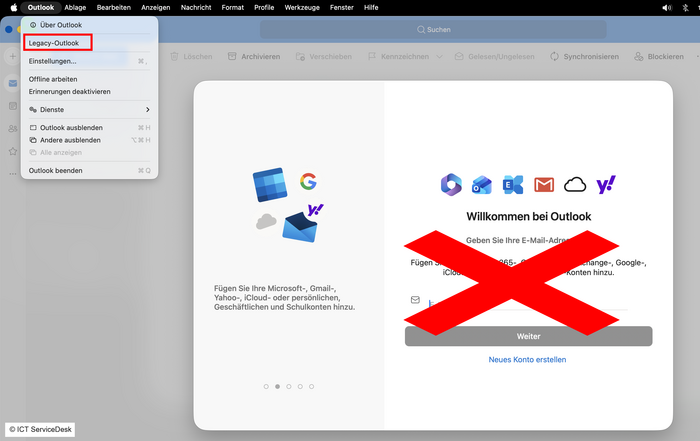Viewport: 700px width, 441px height.
Task: Select the first onboarding page dot
Action: 266,387
